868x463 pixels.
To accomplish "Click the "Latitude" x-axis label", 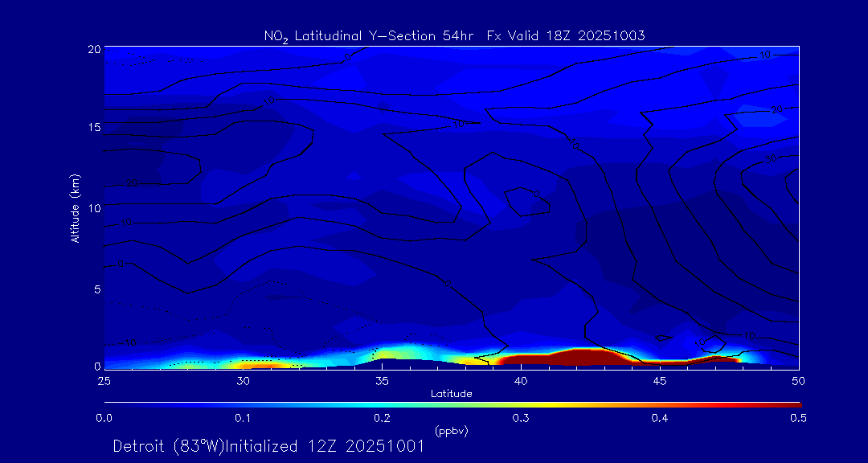I will tap(451, 394).
